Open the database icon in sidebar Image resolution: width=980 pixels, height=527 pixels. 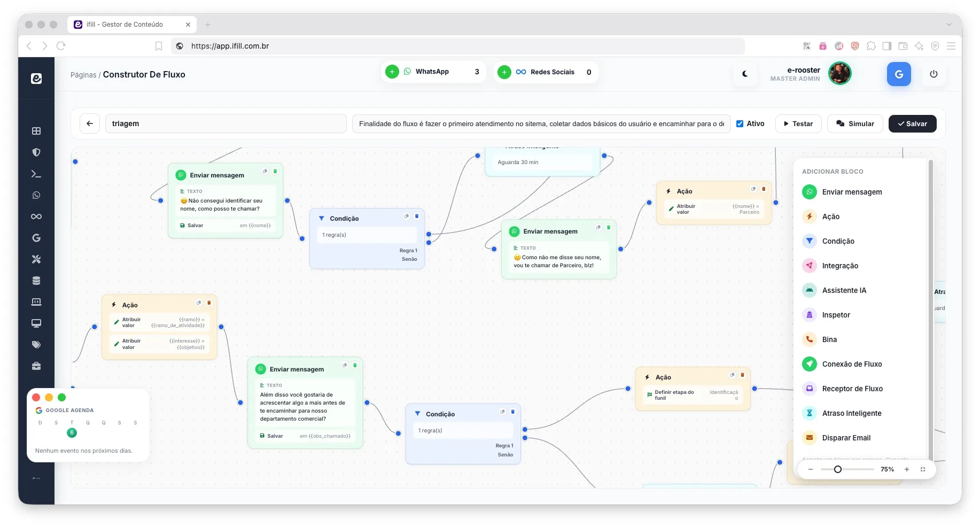[36, 281]
